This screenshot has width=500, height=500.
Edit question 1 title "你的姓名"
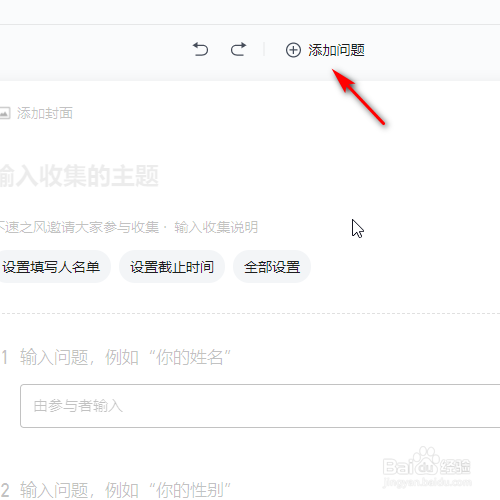pyautogui.click(x=125, y=357)
